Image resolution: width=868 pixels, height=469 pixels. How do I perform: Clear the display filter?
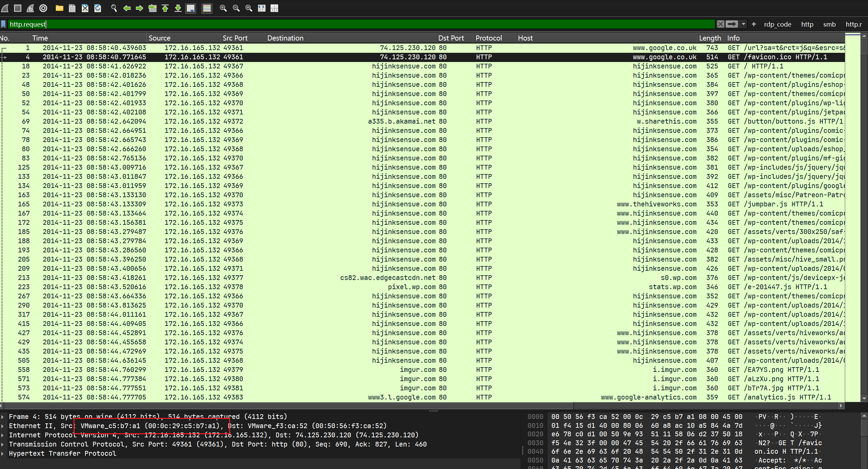[x=720, y=24]
